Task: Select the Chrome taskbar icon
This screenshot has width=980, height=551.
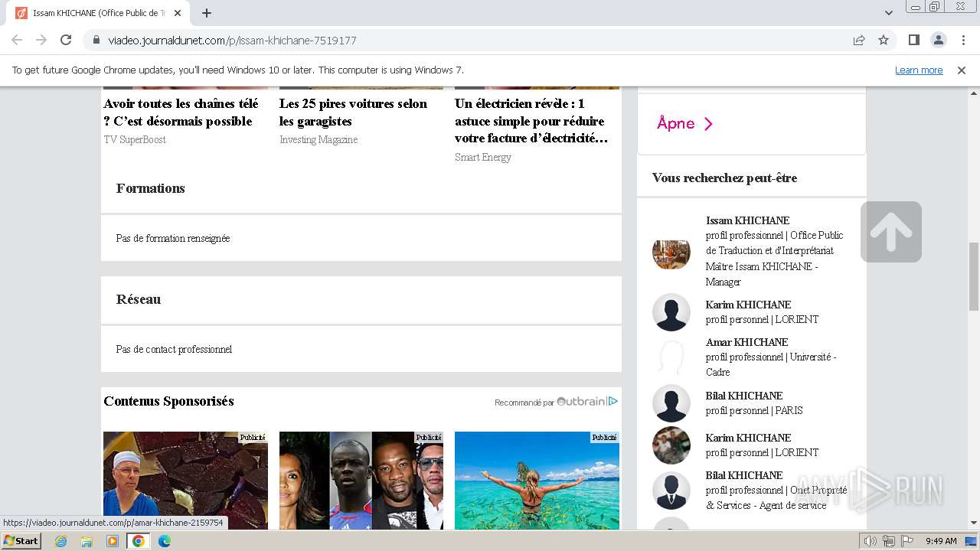Action: [x=139, y=541]
